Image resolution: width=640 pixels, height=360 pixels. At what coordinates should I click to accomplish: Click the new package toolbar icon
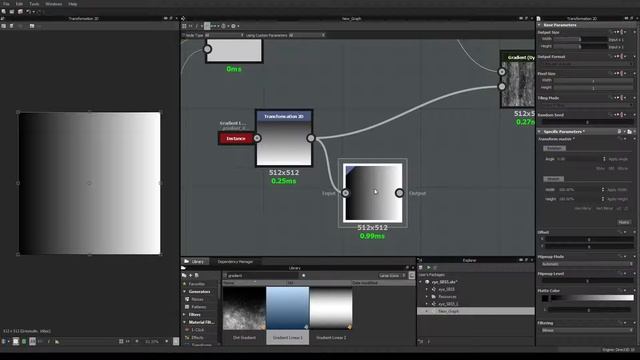pos(4,11)
